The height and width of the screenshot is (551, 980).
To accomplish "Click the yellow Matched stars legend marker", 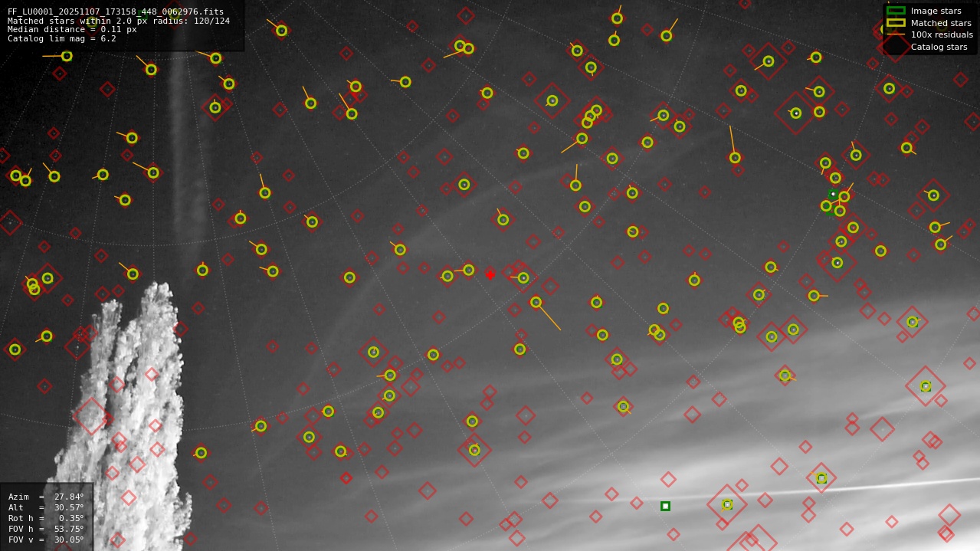I will (x=896, y=23).
